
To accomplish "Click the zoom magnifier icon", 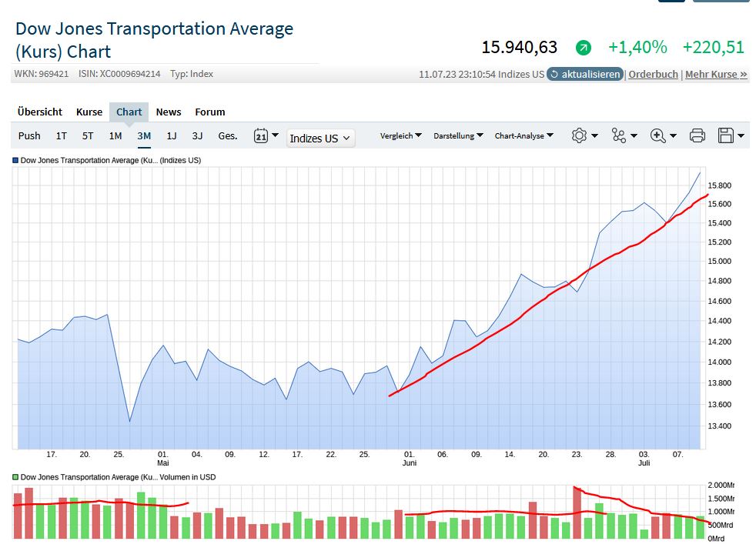I will click(658, 135).
